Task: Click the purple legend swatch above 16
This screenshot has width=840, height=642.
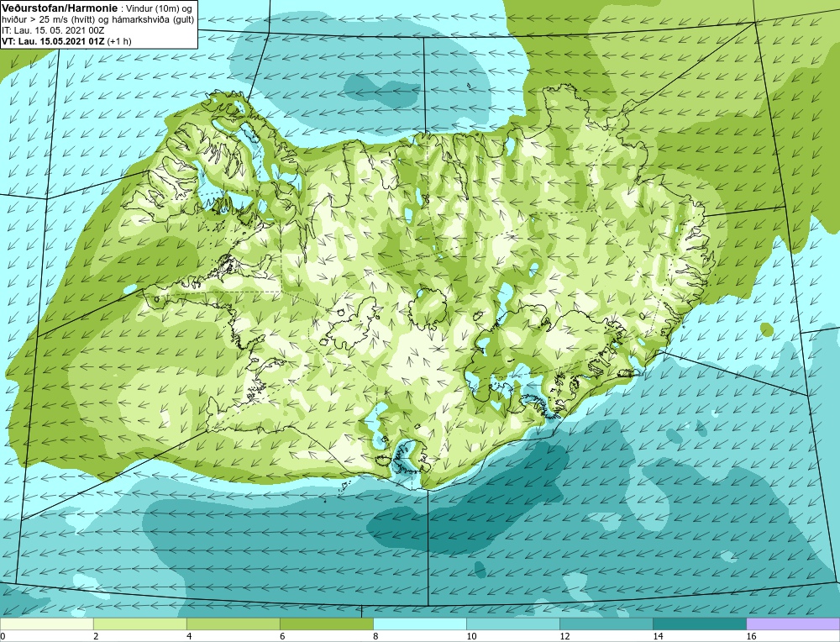Action: pyautogui.click(x=793, y=624)
